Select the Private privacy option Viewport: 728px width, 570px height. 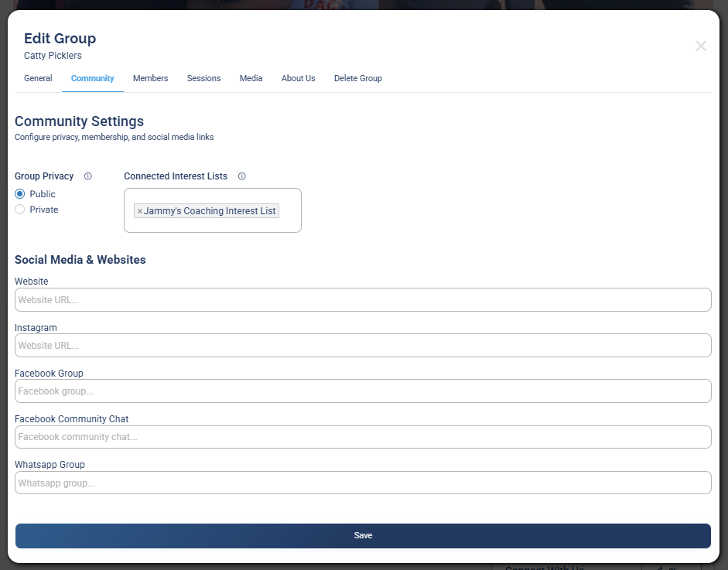19,210
